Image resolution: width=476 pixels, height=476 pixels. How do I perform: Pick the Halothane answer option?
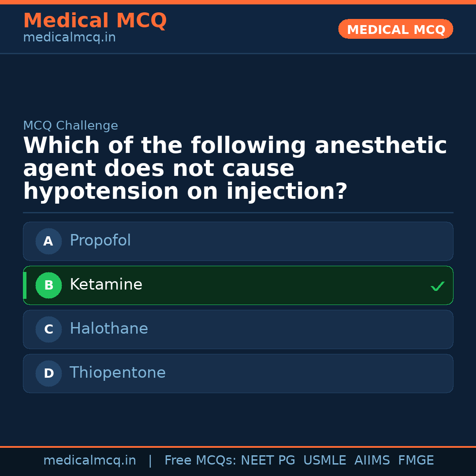(x=238, y=329)
